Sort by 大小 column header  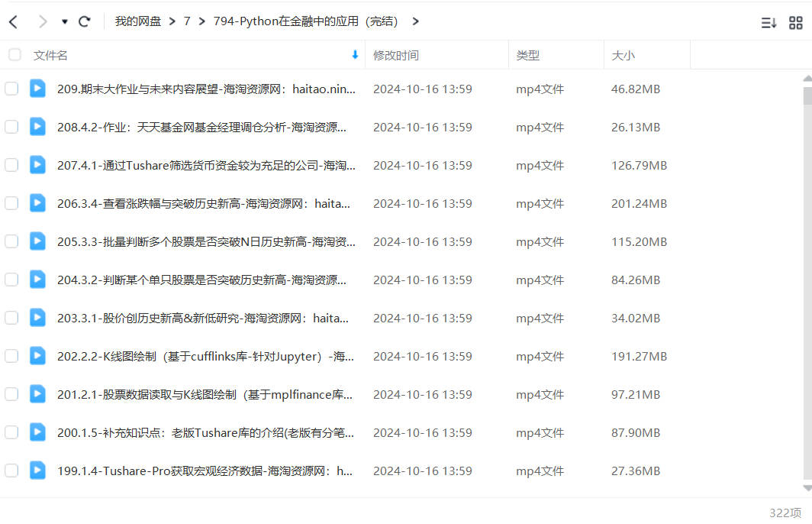(x=623, y=56)
